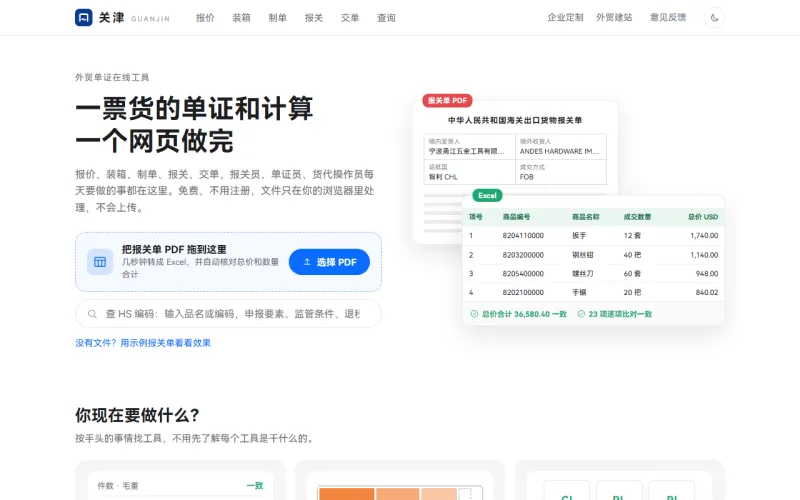Open the 报价 menu item
Image resolution: width=800 pixels, height=500 pixels.
click(x=205, y=18)
